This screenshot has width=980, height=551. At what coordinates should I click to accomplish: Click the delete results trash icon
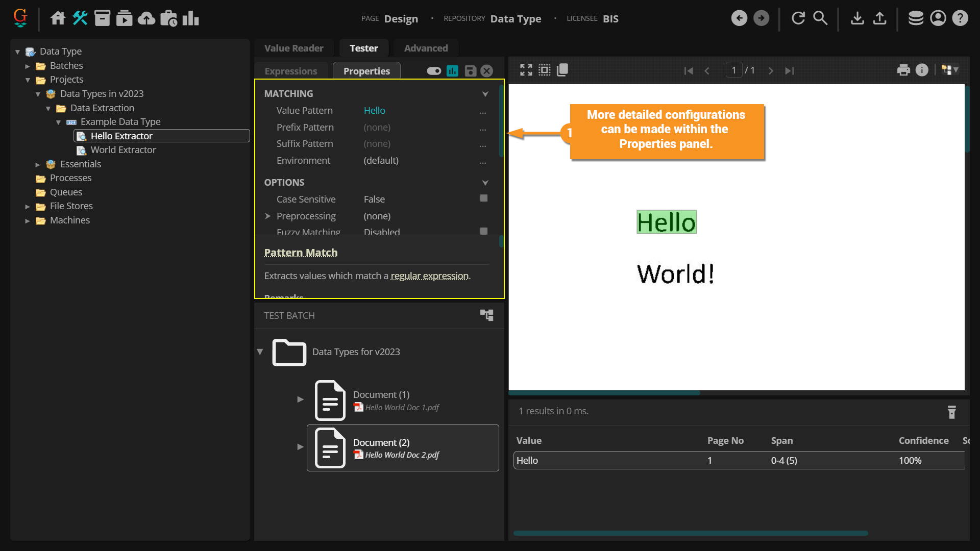pyautogui.click(x=951, y=412)
